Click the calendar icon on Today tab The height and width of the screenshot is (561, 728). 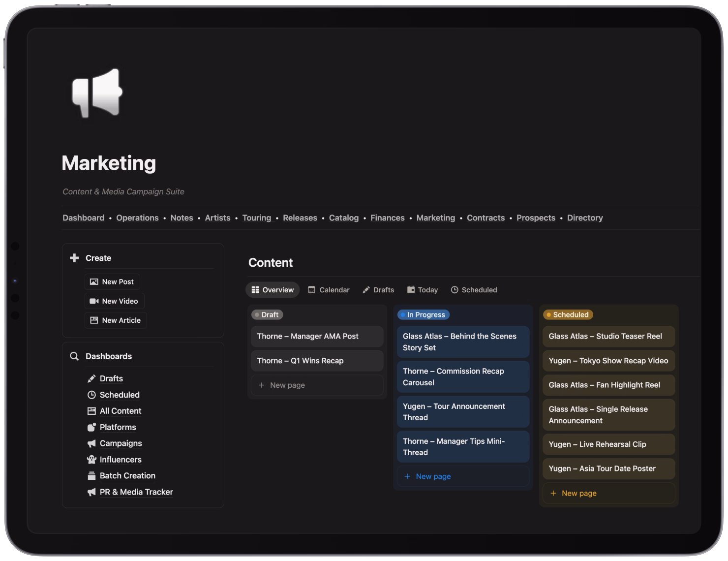click(x=411, y=290)
